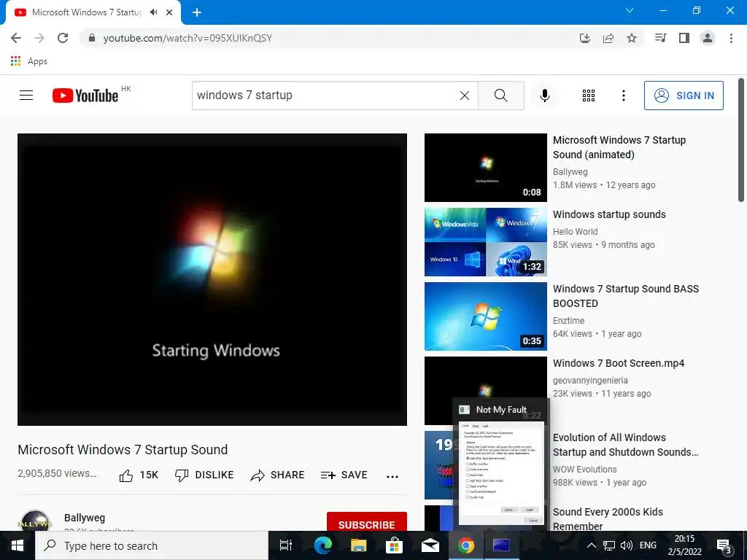The image size is (747, 560).
Task: Launch Microsoft Edge from the taskbar
Action: point(322,545)
